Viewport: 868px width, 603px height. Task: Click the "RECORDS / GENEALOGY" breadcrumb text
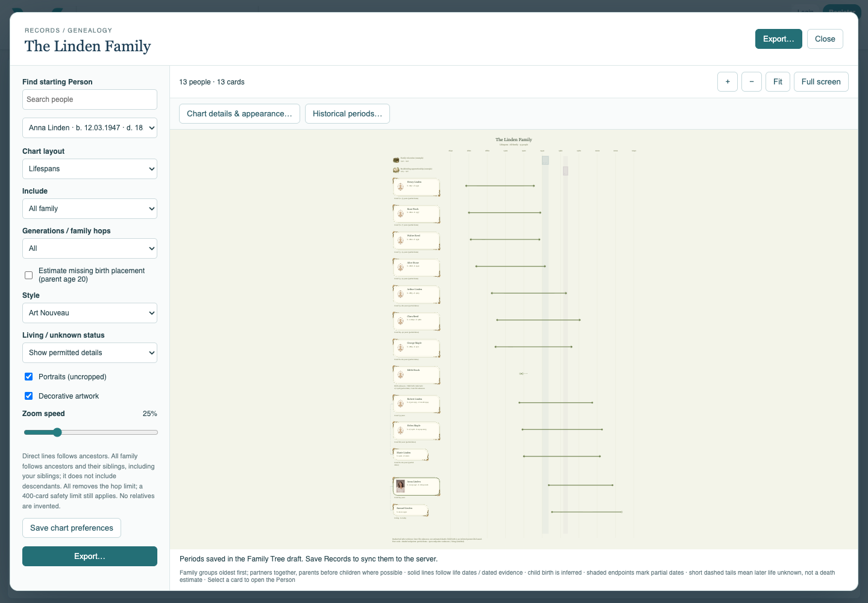[68, 30]
